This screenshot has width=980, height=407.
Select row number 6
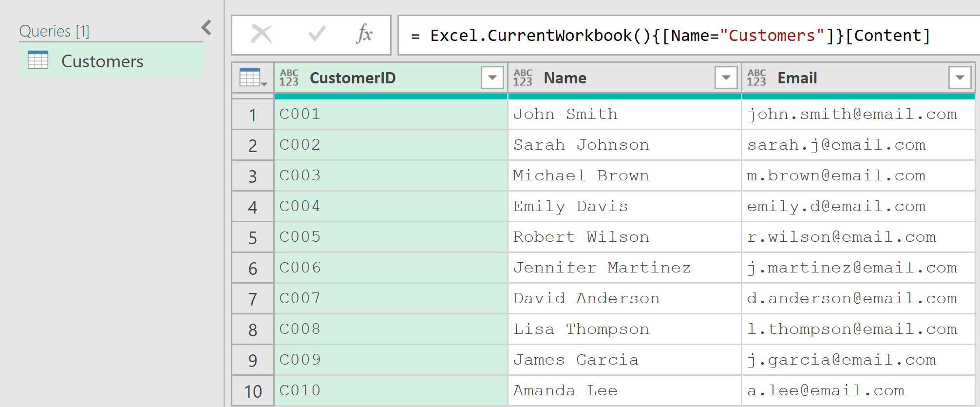tap(252, 268)
